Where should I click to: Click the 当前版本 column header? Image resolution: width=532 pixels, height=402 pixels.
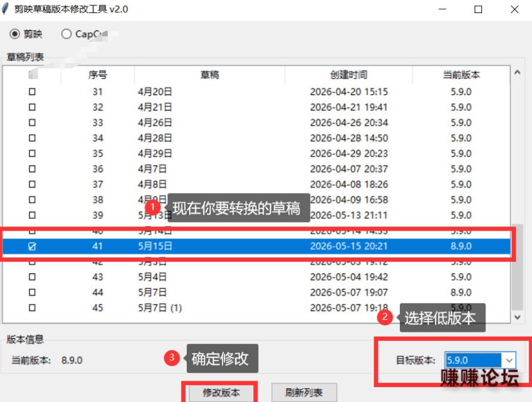pyautogui.click(x=461, y=75)
